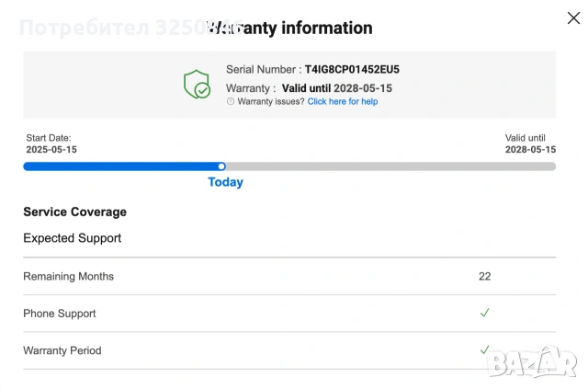The image size is (588, 389).
Task: Close the Warranty information dialog
Action: [x=573, y=18]
